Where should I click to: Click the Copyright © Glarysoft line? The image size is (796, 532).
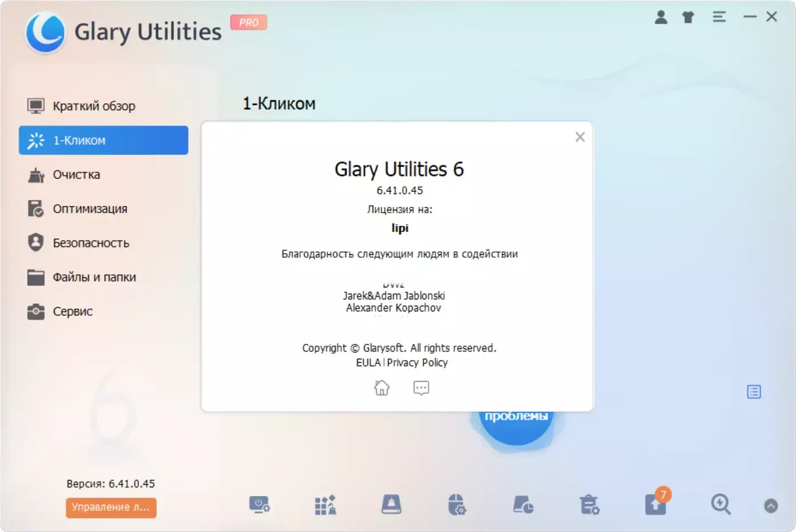[399, 348]
